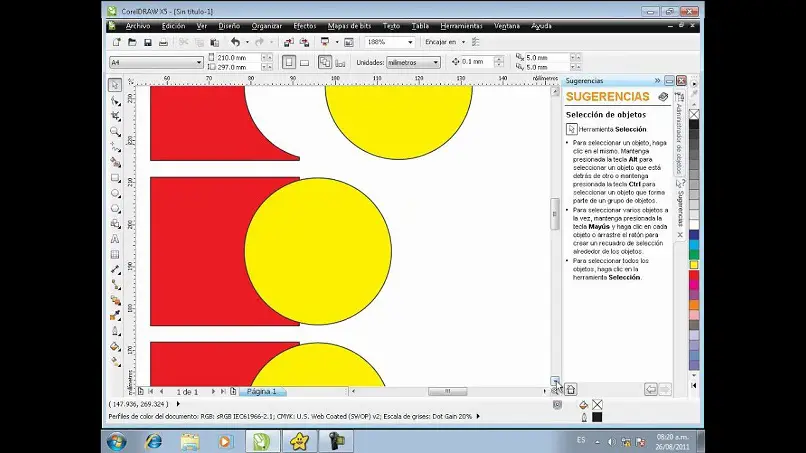The image size is (806, 453).
Task: Pick the yellow swatch in the color palette
Action: (x=694, y=264)
